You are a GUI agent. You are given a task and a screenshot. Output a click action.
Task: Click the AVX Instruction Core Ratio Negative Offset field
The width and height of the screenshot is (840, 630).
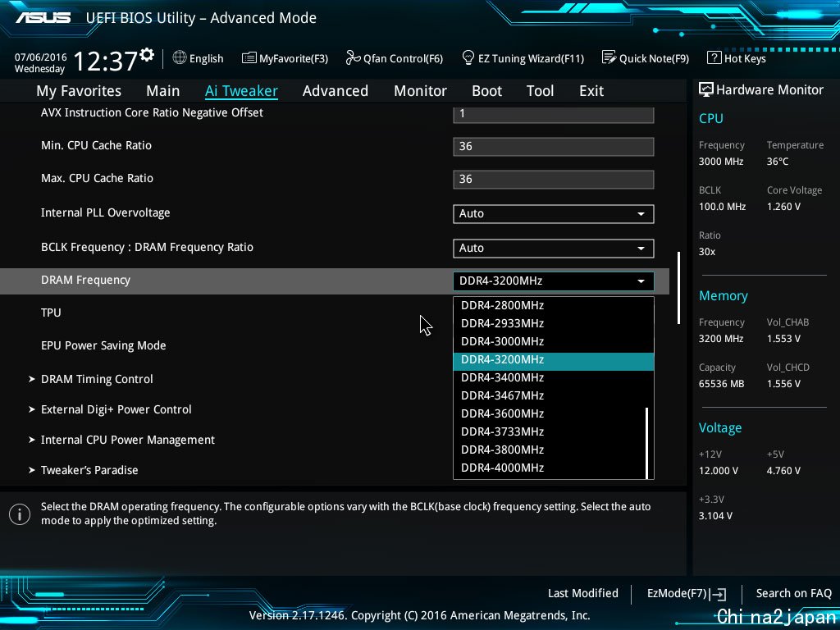tap(554, 115)
